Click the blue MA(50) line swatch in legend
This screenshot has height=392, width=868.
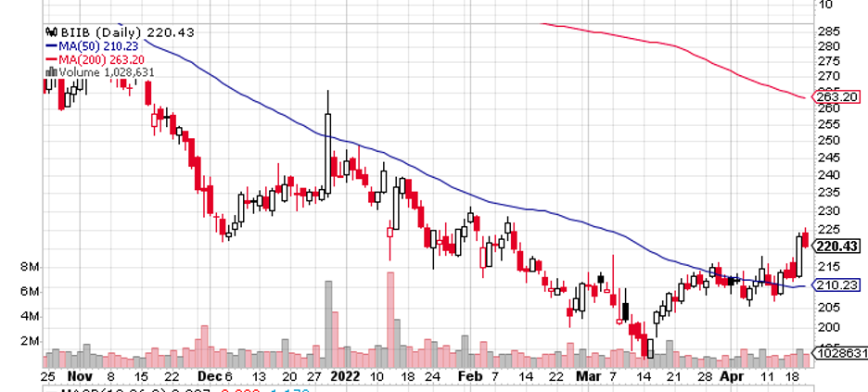tap(52, 46)
